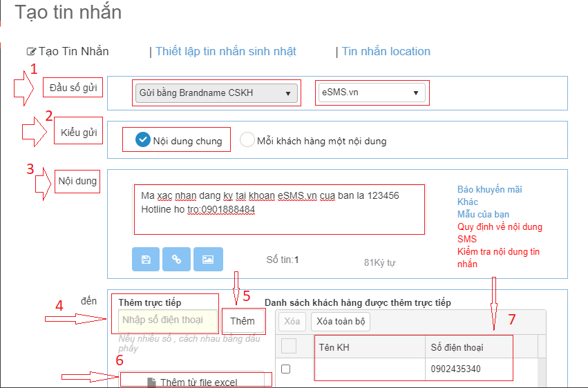The width and height of the screenshot is (588, 388).
Task: Click the save template floppy disk icon
Action: (x=146, y=259)
